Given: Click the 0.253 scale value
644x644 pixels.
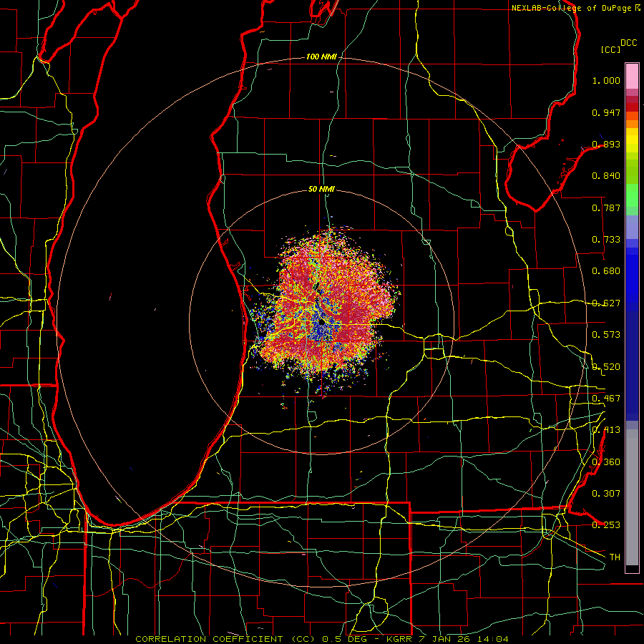Looking at the screenshot, I should (x=606, y=525).
